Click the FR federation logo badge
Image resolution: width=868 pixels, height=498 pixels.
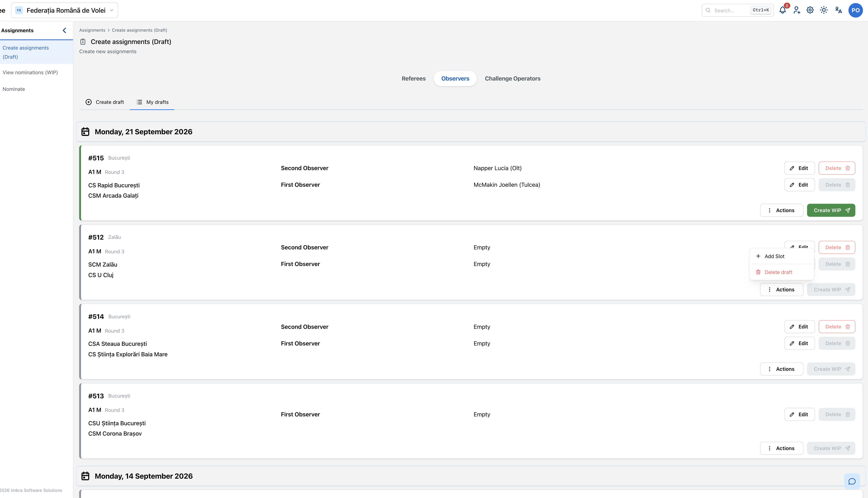coord(19,10)
